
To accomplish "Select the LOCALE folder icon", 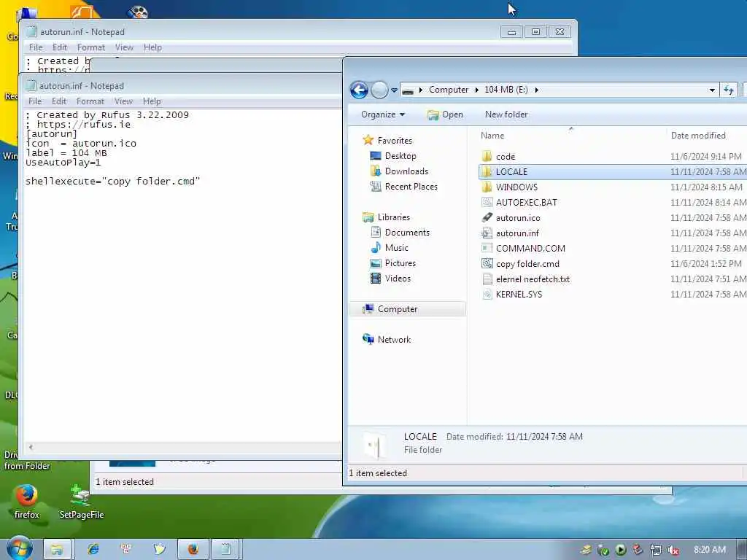I will click(x=487, y=171).
